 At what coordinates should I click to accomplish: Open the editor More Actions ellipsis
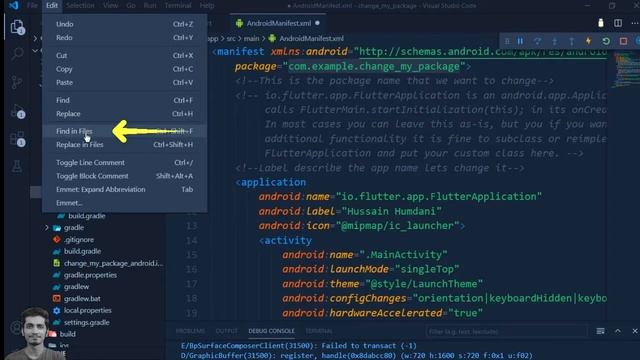(635, 23)
